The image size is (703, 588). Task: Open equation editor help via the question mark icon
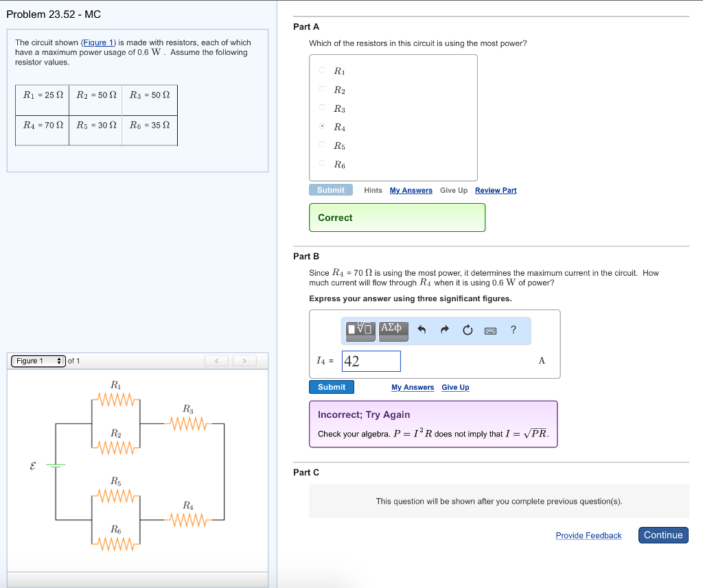coord(513,330)
